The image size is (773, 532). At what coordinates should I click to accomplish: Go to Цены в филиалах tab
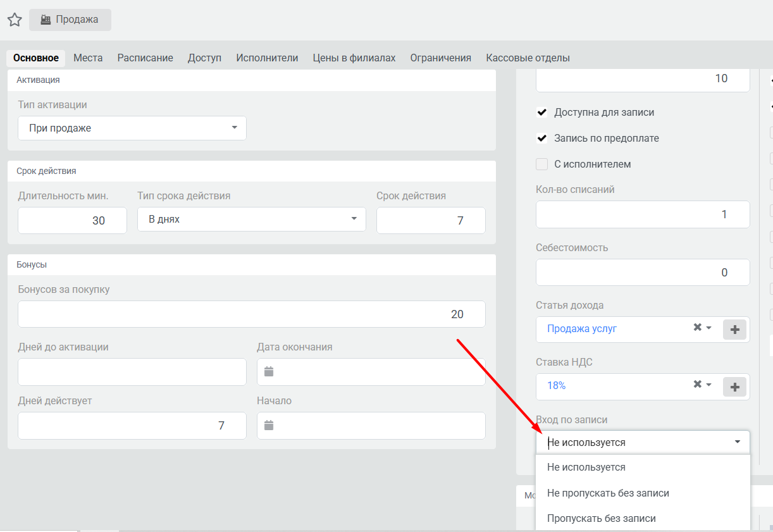click(x=354, y=58)
